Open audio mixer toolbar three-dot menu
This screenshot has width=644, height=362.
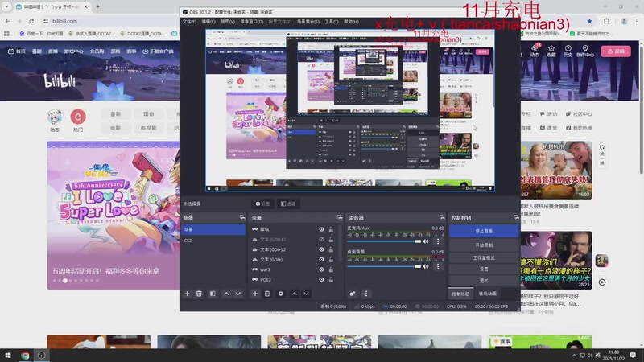[x=366, y=294]
